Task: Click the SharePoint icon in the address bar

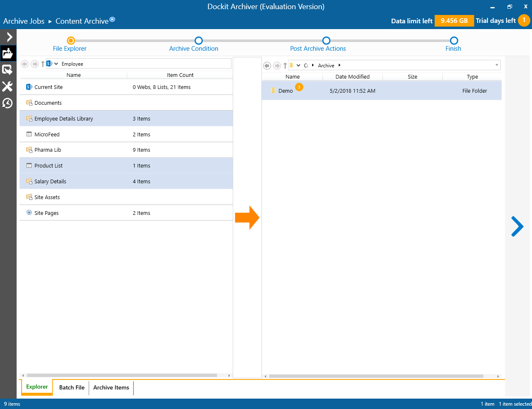Action: 49,63
